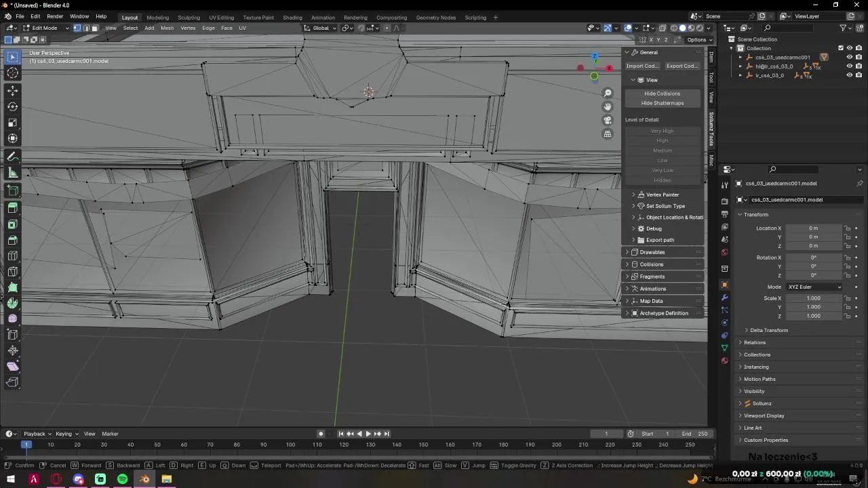Toggle visibility eye of Collection

(849, 48)
